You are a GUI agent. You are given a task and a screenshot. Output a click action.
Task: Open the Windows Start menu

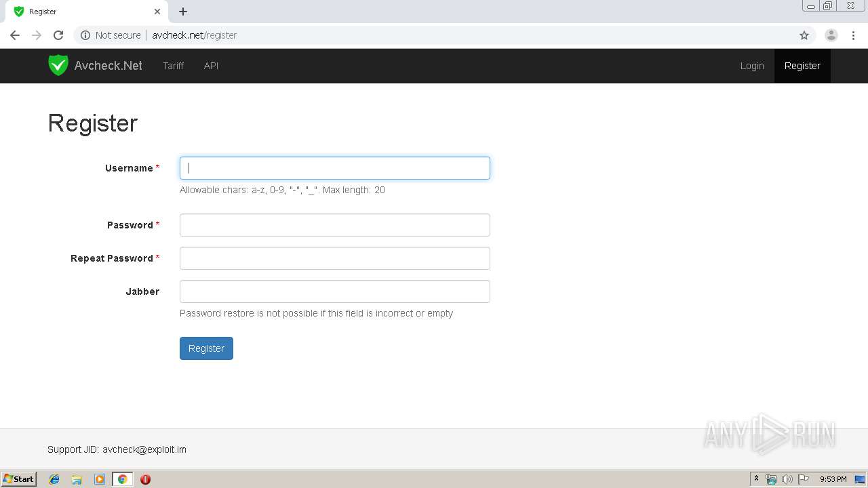19,479
